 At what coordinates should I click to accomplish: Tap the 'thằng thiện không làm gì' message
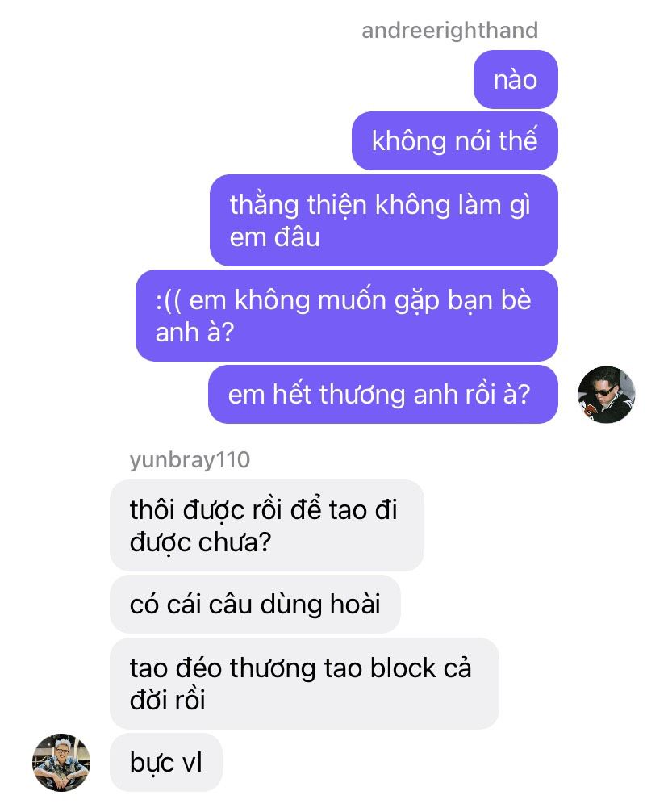(383, 220)
